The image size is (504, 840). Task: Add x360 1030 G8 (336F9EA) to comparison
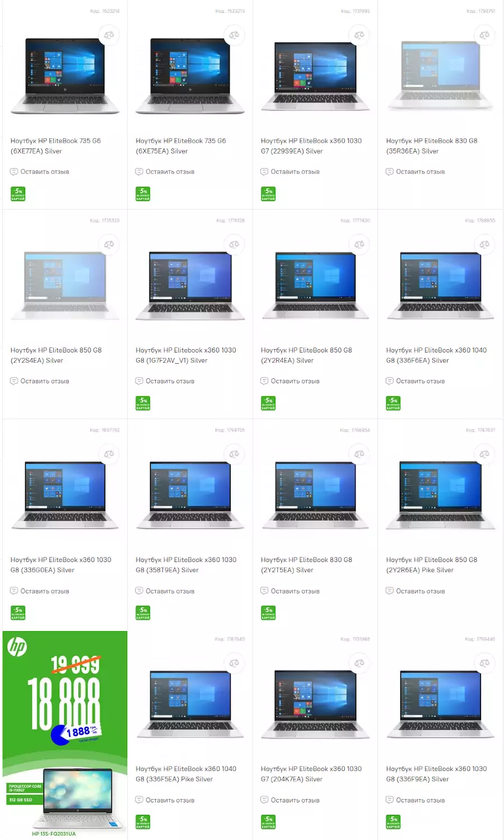[484, 663]
